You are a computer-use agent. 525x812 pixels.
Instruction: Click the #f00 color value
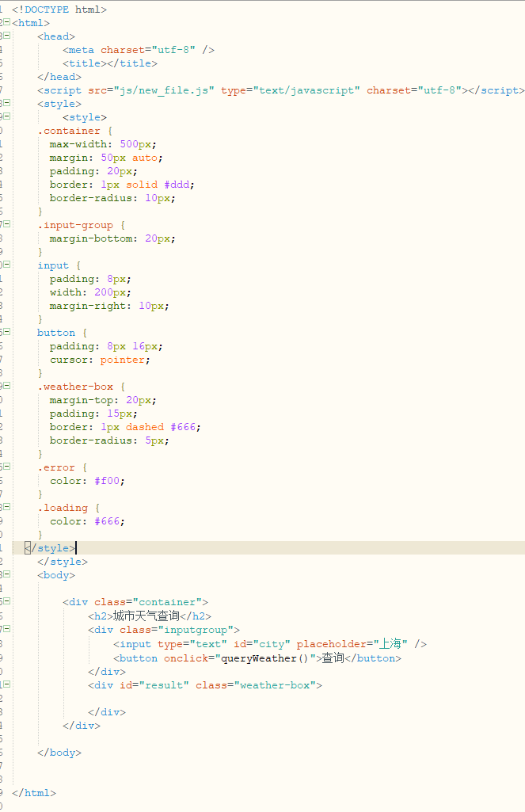(x=107, y=481)
